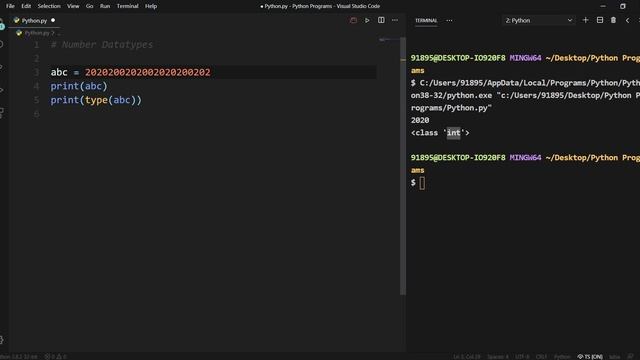Click the red icon left of Run

[353, 20]
